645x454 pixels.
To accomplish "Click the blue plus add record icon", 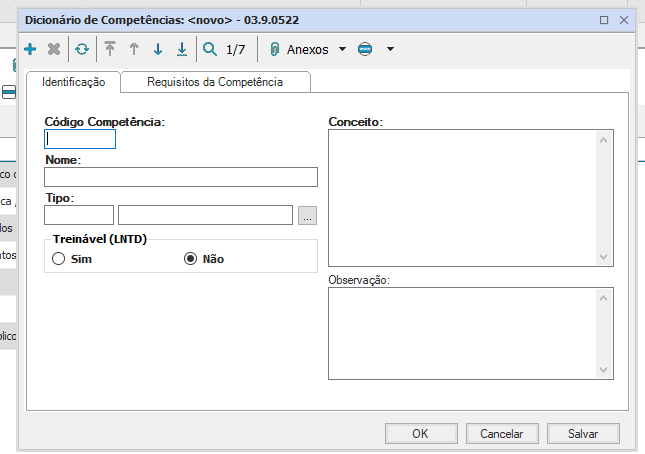I will point(30,49).
